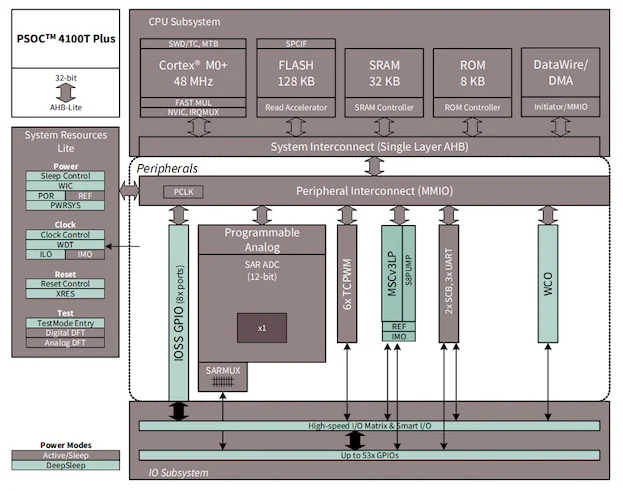Screen dimensions: 623x491
Task: Click the WCO column
Action: click(548, 284)
